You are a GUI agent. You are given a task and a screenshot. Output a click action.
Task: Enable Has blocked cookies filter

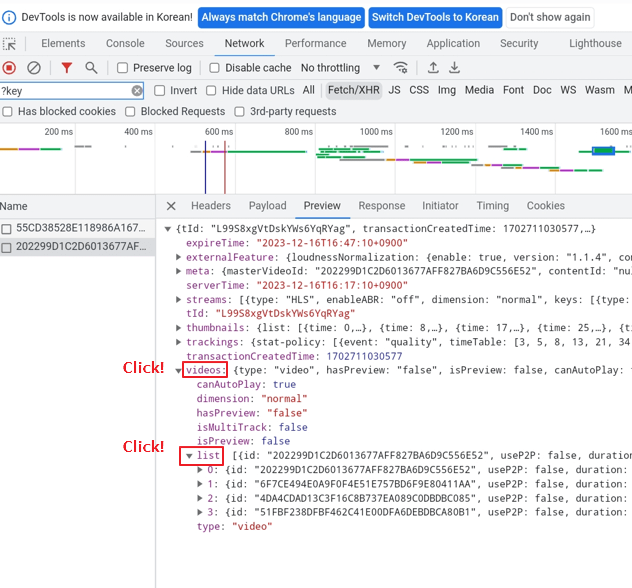tap(7, 112)
